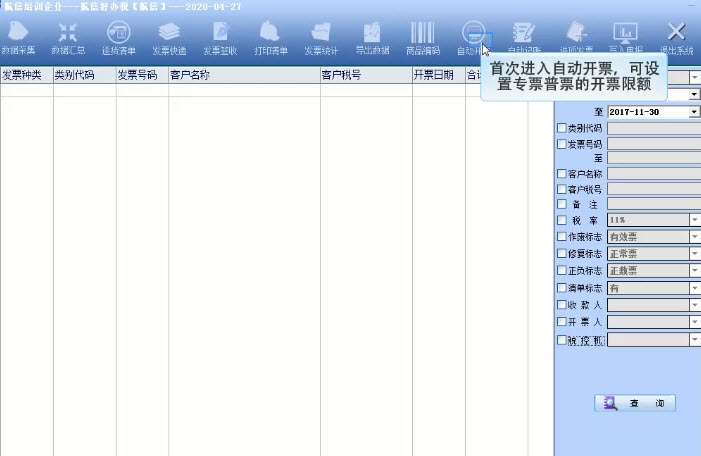Click the 客户税号 filter text field
The image size is (701, 456).
[x=654, y=189]
